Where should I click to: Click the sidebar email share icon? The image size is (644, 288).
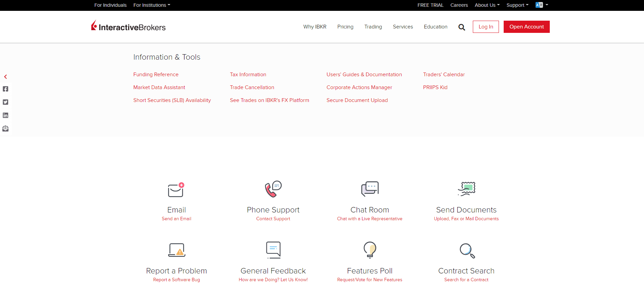(x=5, y=129)
